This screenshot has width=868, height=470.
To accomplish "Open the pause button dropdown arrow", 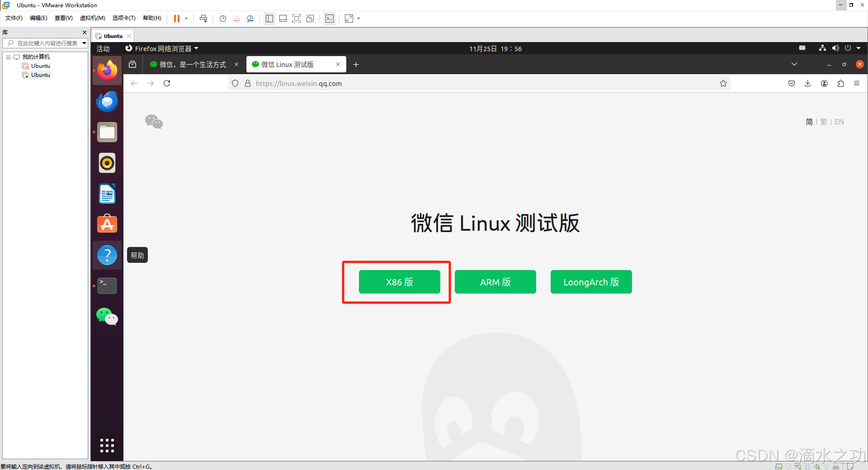I will pos(186,19).
